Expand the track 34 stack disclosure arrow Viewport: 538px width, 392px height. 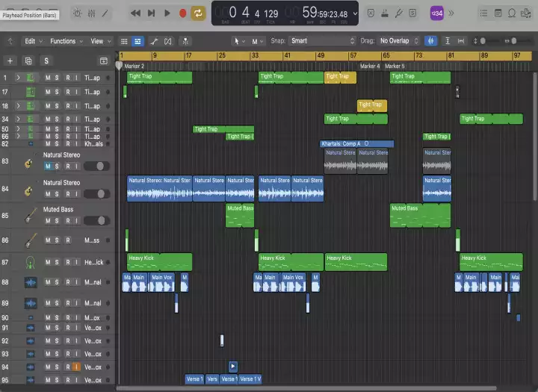point(18,119)
